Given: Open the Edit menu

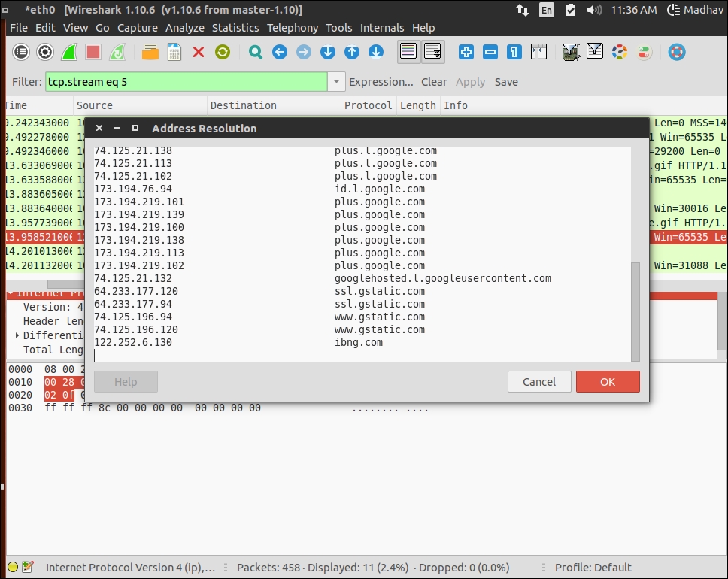Looking at the screenshot, I should (45, 28).
